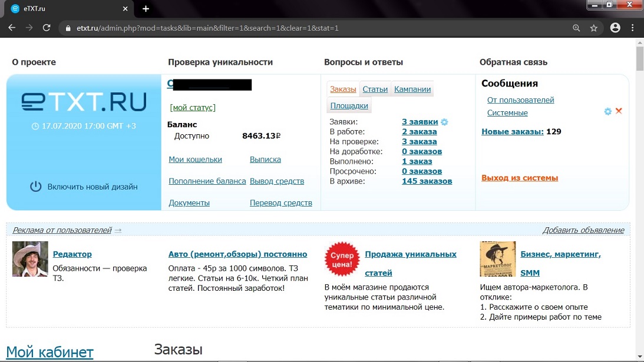Image resolution: width=644 pixels, height=362 pixels.
Task: Bookmark this page with the star icon
Action: click(593, 28)
